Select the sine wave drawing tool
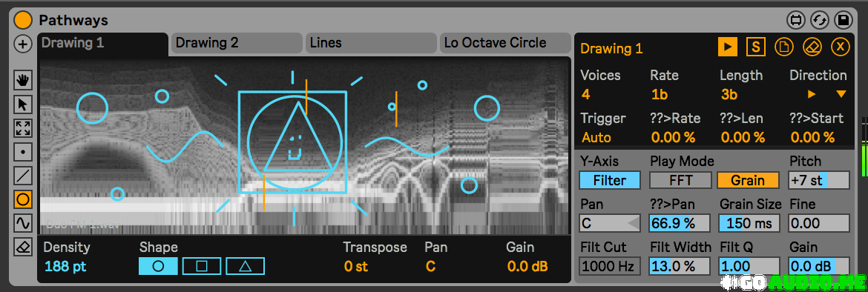Viewport: 868px width, 292px height. pos(23,223)
